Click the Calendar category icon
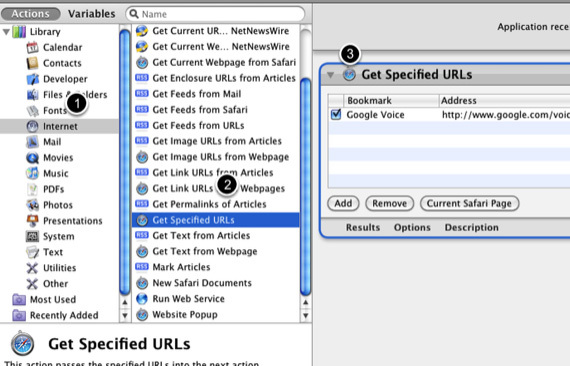This screenshot has height=366, width=570. (32, 47)
